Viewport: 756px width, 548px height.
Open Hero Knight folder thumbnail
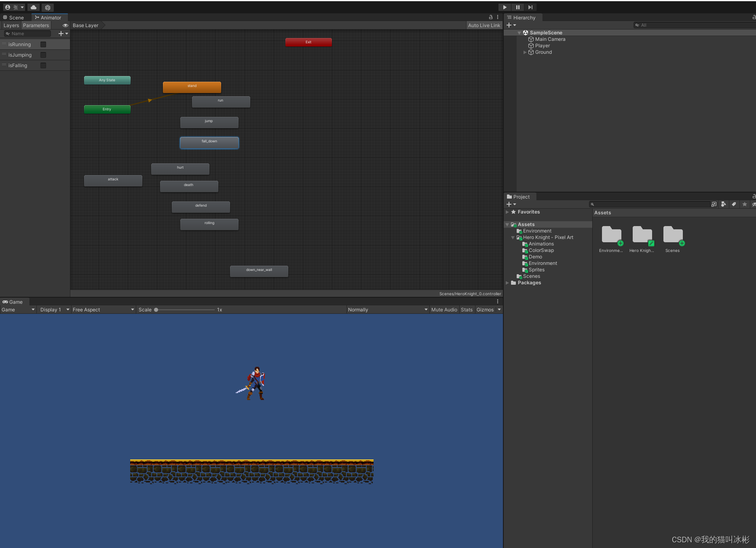[x=642, y=239]
